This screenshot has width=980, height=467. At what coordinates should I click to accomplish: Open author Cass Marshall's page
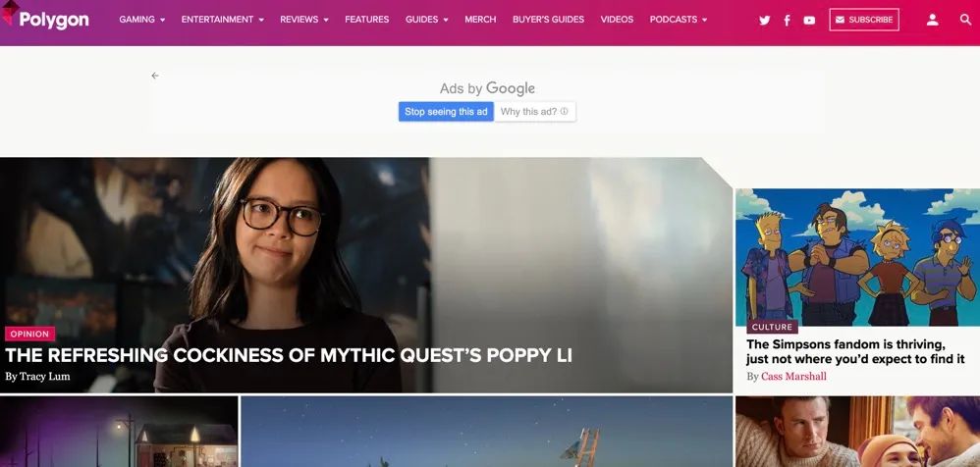click(x=793, y=376)
